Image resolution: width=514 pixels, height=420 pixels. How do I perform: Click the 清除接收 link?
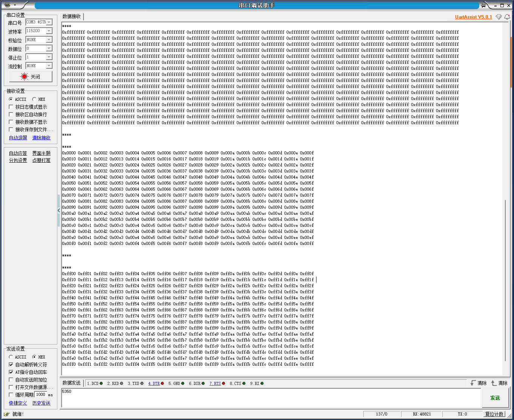42,138
